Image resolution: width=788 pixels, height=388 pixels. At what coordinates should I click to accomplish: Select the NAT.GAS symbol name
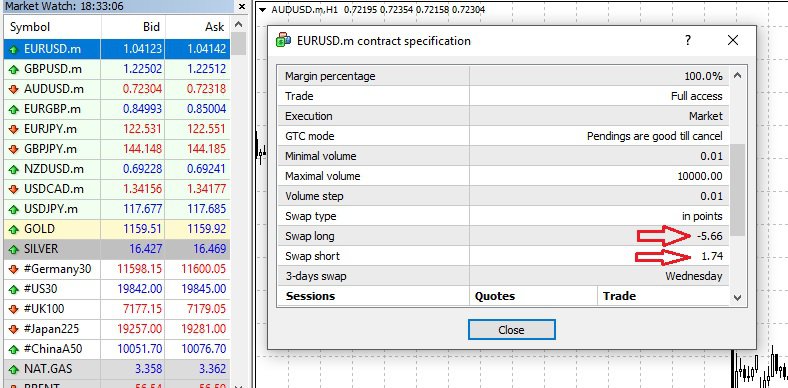point(48,369)
